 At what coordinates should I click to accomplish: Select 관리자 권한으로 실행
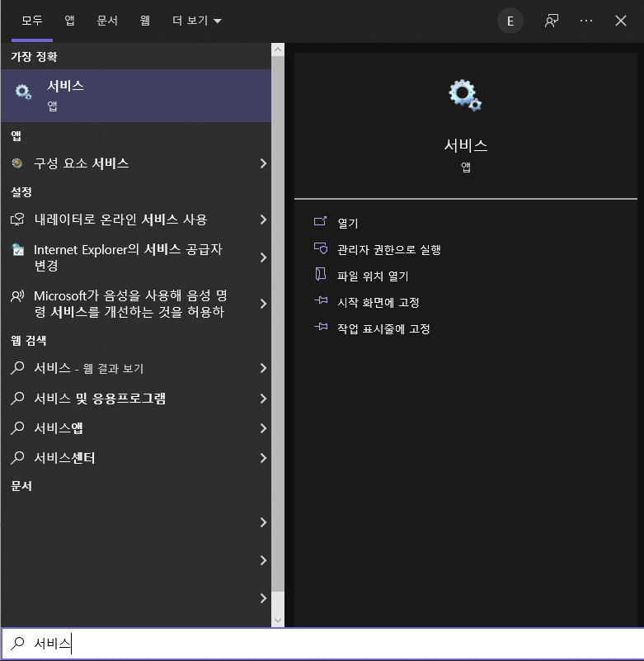click(388, 249)
